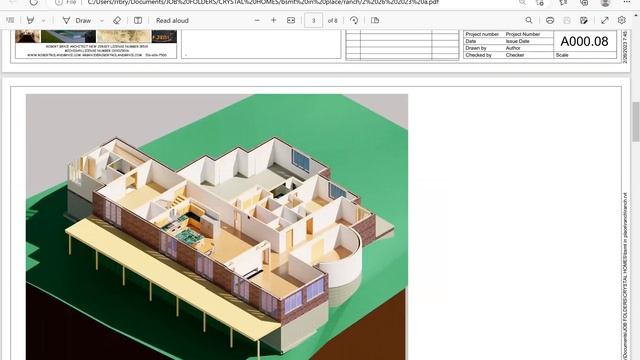
Task: Zoom out with the minus button
Action: 257,20
